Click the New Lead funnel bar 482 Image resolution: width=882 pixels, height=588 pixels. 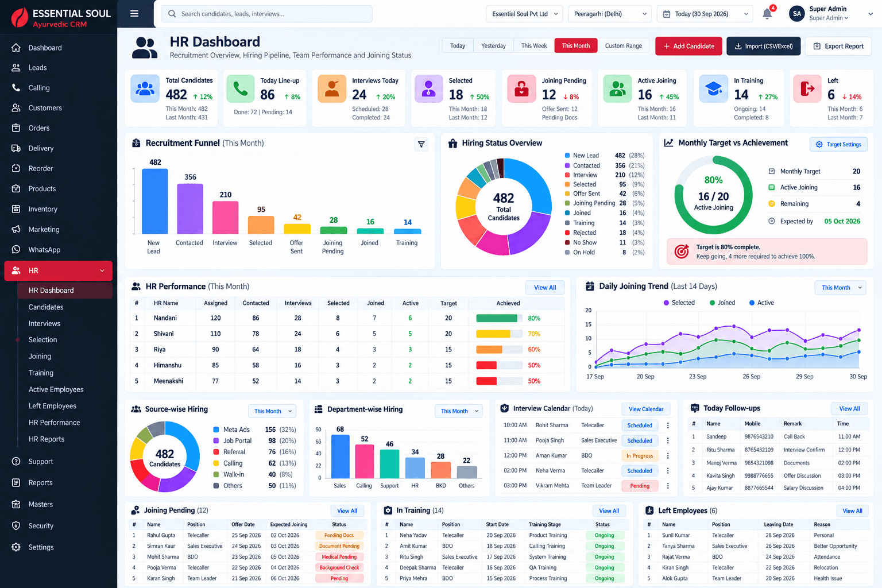pos(154,201)
